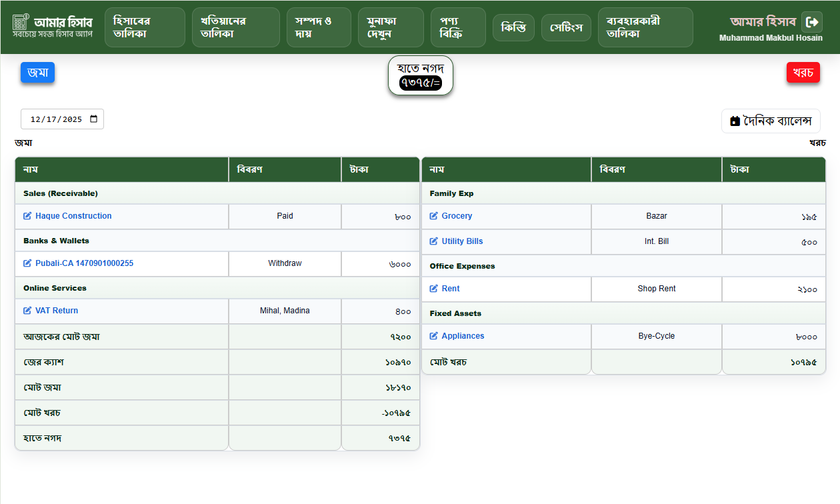Click edit icon beside Pubali-CA 1470901000255
Screen dimensions: 840x504
pyautogui.click(x=27, y=263)
